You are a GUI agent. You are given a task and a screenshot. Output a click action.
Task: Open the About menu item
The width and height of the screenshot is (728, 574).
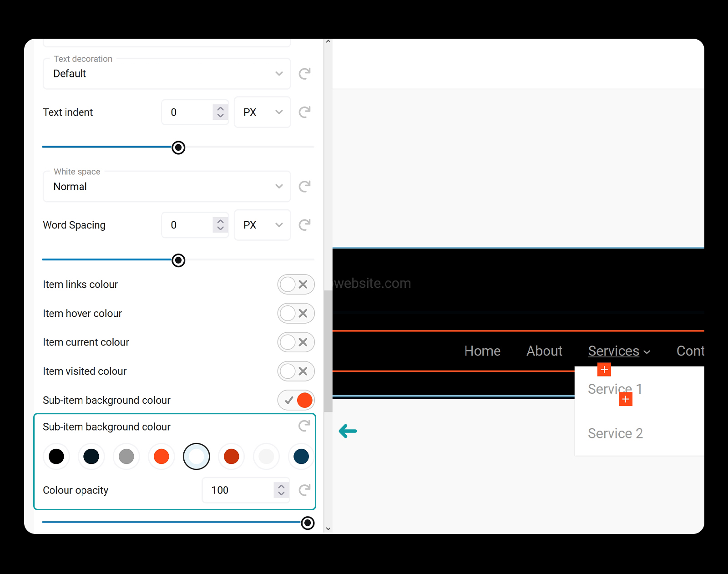pos(544,351)
